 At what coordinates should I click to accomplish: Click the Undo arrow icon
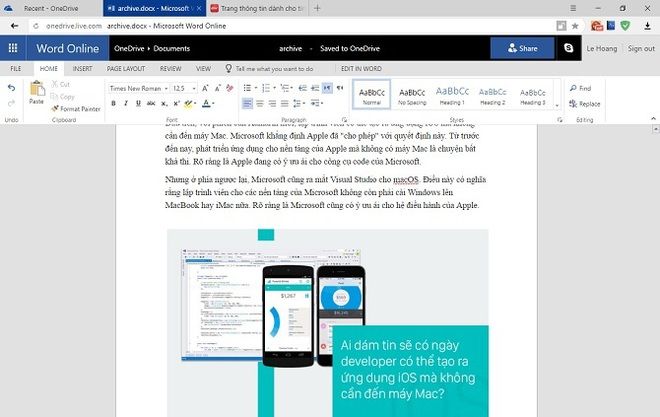pos(11,88)
